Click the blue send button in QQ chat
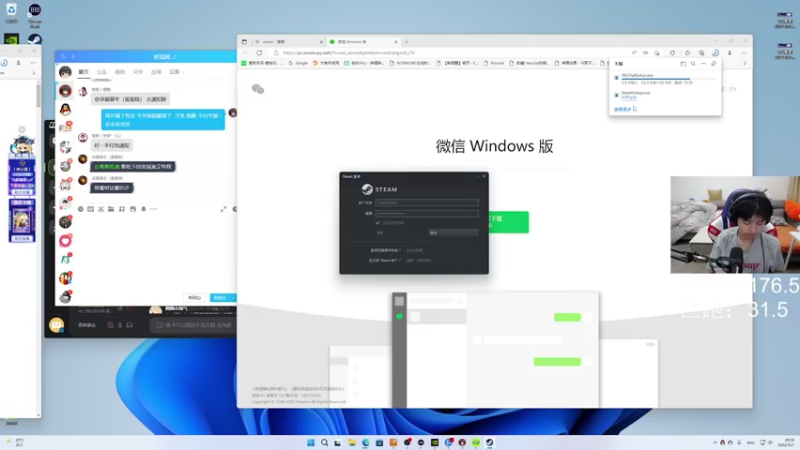The width and height of the screenshot is (800, 450). click(219, 297)
